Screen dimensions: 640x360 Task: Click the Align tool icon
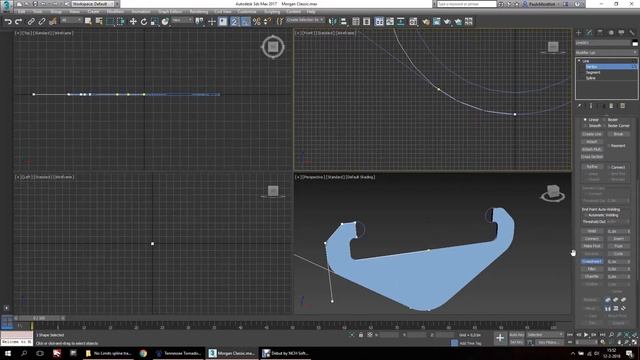(x=343, y=21)
